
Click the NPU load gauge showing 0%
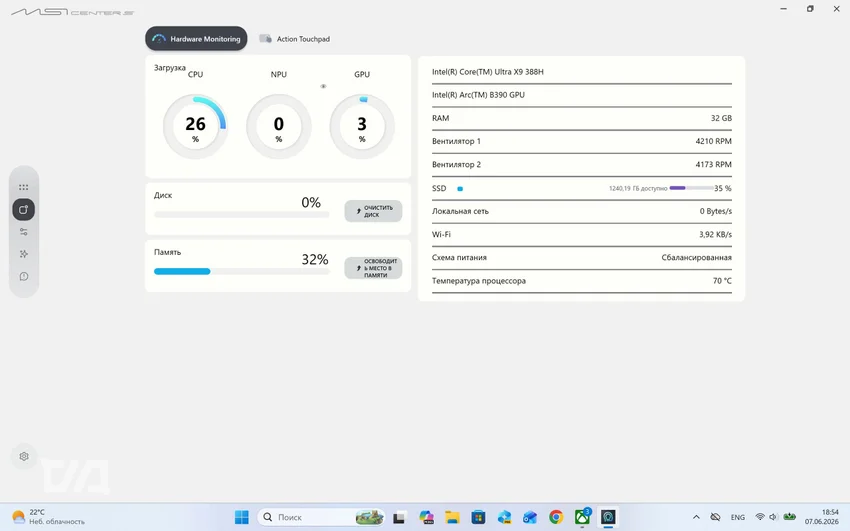[x=279, y=127]
